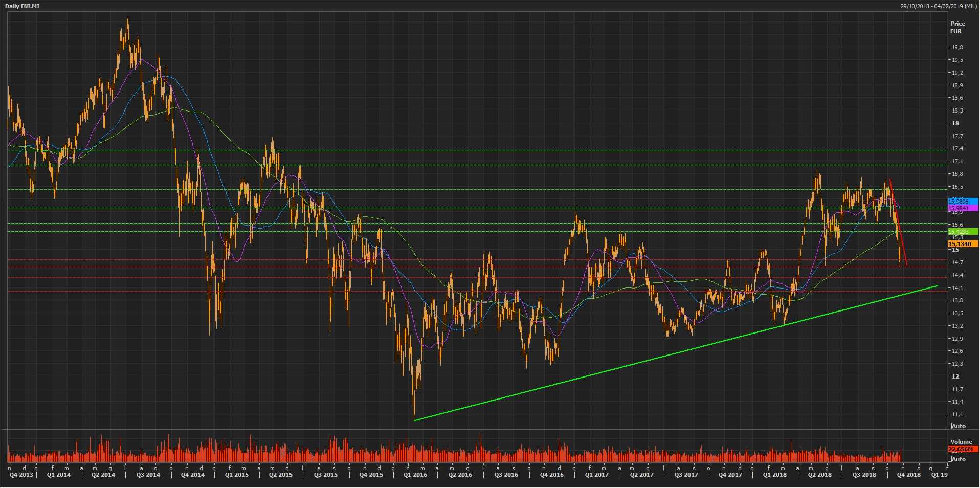Viewport: 980px width, 488px height.
Task: Click the Q1 19 time axis label
Action: pos(939,475)
